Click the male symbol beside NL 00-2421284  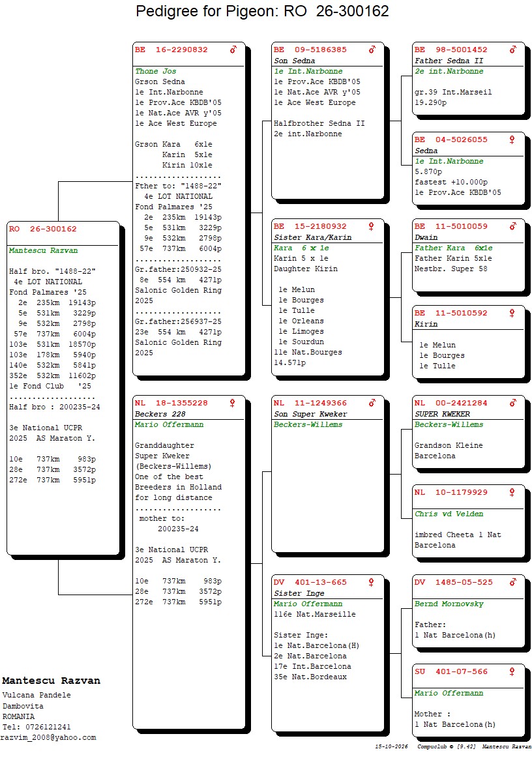coord(513,402)
